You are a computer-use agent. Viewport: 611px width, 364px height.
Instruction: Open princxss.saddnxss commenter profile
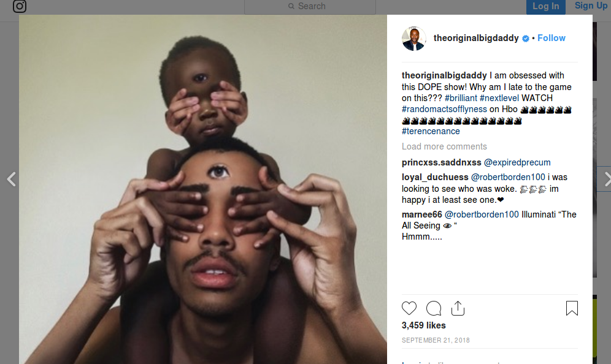tap(442, 162)
